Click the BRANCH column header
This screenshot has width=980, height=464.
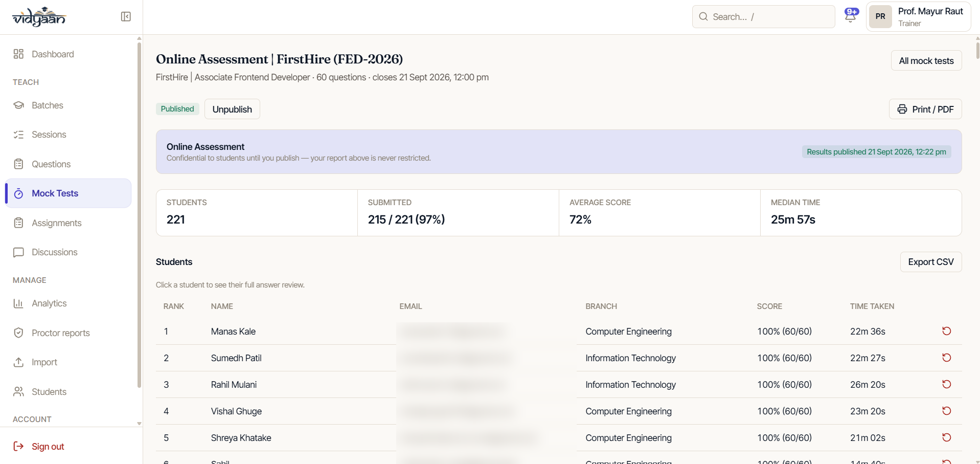[x=601, y=306]
